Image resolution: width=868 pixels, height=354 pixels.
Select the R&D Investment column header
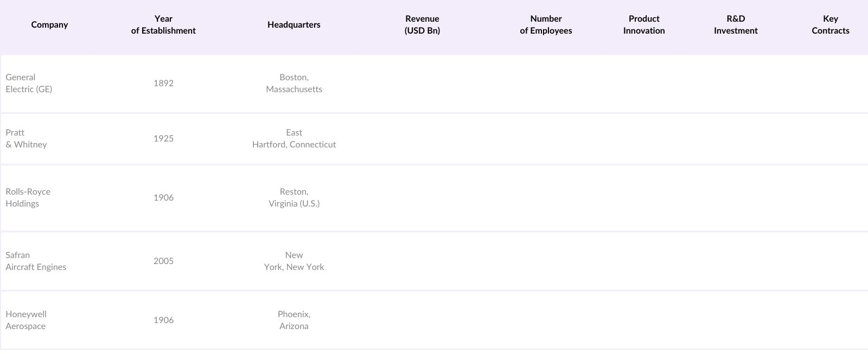736,25
